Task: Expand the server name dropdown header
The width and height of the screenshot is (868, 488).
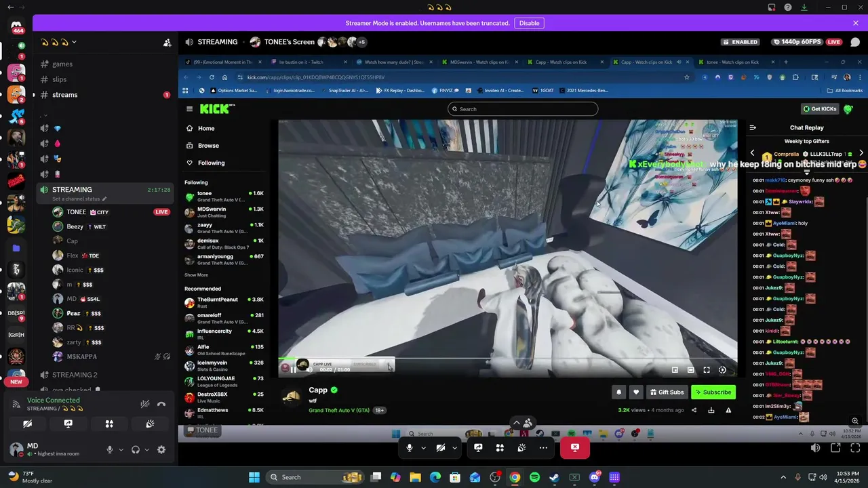Action: point(58,42)
